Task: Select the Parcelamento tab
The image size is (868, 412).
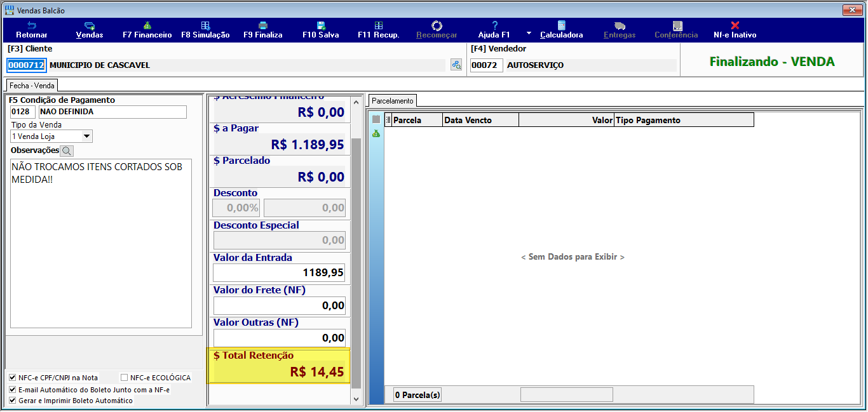Action: (392, 100)
